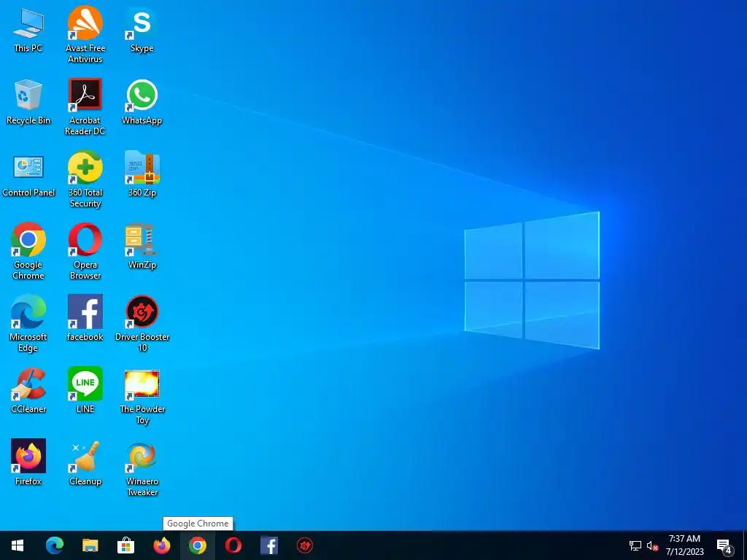This screenshot has width=747, height=560.
Task: Select the Firefox desktop shortcut
Action: pyautogui.click(x=28, y=462)
